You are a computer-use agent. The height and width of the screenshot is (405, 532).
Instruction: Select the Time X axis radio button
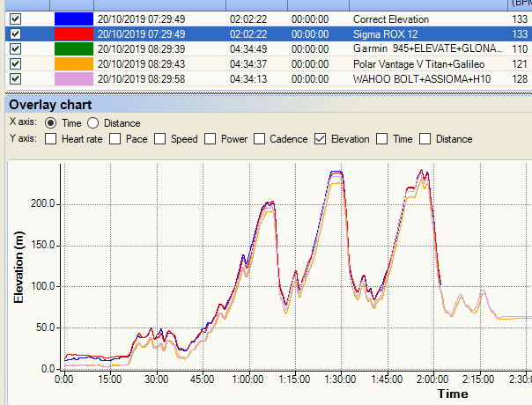[50, 122]
